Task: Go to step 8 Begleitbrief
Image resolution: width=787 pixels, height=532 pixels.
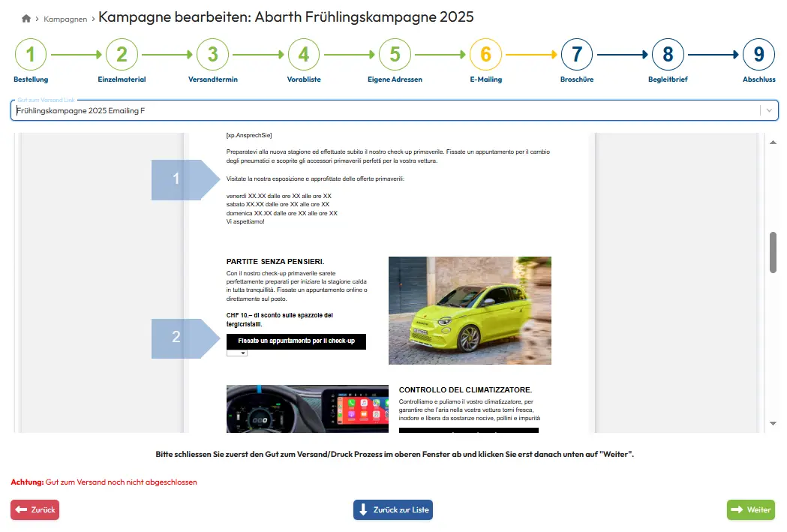Action: [668, 54]
